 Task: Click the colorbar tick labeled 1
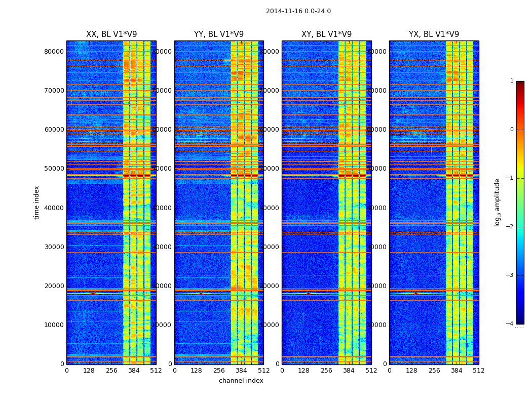(512, 81)
